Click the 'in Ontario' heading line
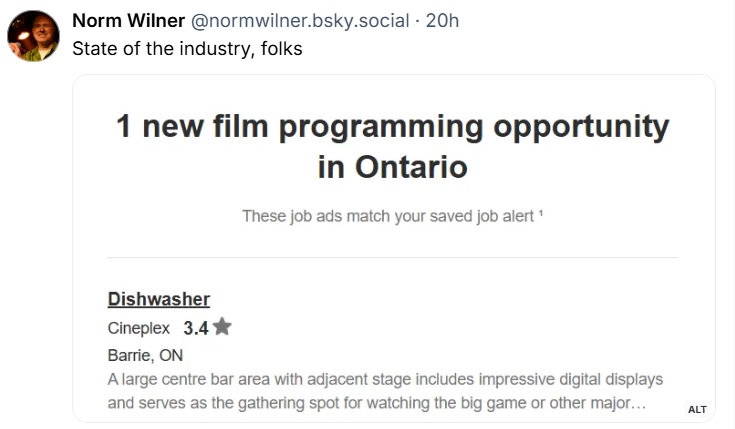The width and height of the screenshot is (735, 429). point(393,167)
